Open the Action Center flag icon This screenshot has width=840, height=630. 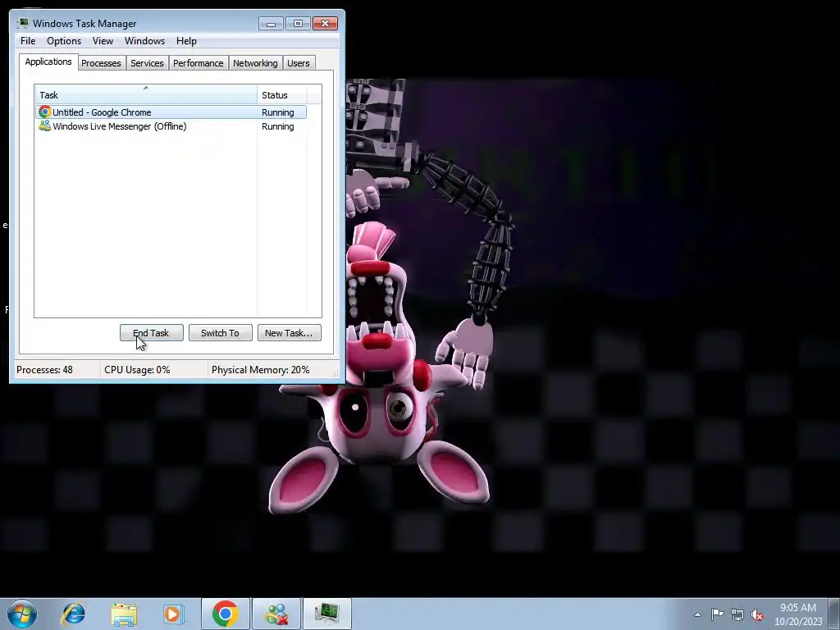[x=717, y=614]
